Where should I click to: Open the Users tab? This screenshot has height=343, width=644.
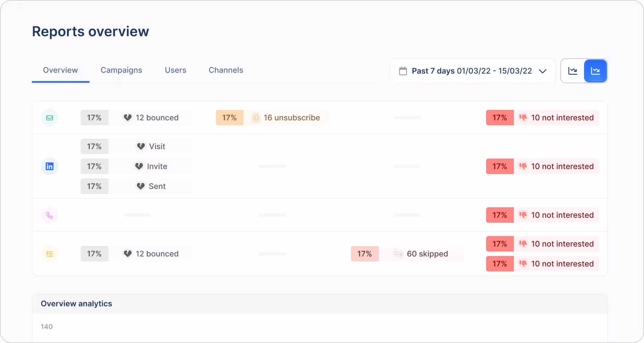(175, 70)
